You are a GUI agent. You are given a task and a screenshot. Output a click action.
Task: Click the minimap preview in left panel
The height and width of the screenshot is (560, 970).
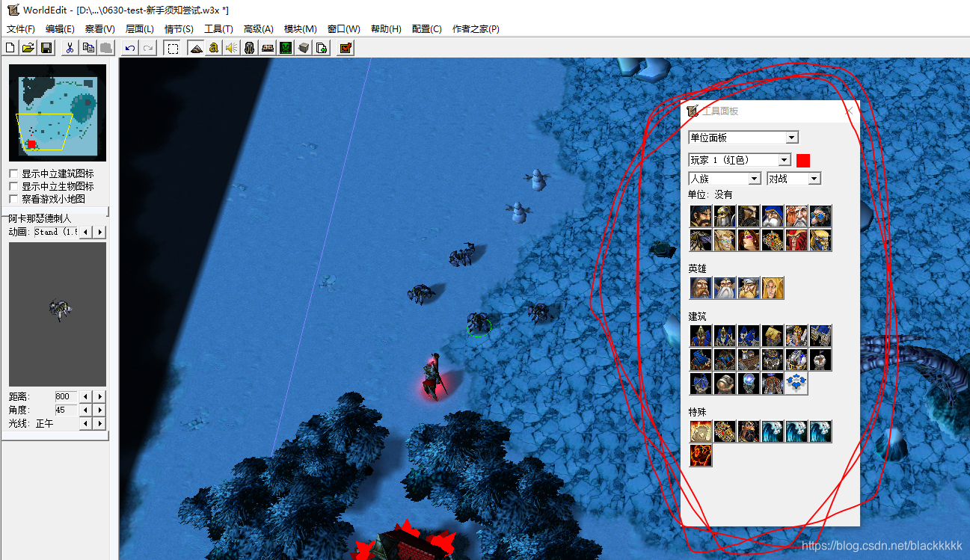(x=58, y=113)
